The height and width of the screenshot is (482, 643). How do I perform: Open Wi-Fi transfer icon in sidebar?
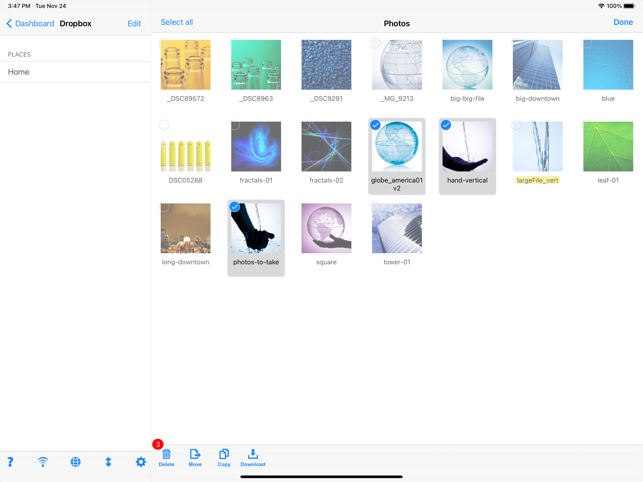coord(43,462)
